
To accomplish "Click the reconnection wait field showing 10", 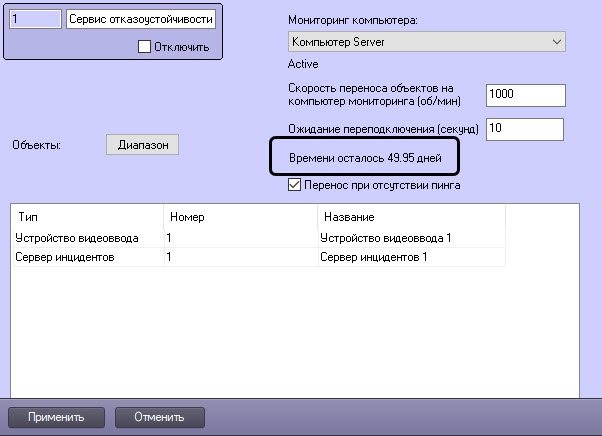I will coord(525,129).
